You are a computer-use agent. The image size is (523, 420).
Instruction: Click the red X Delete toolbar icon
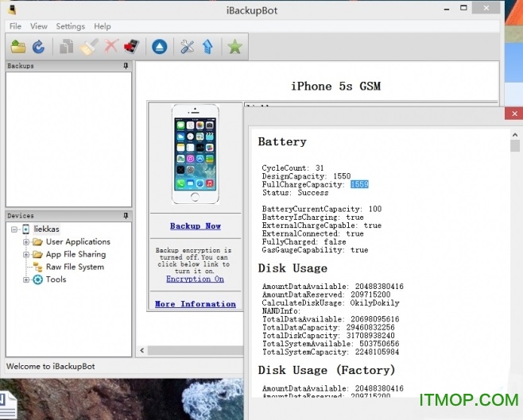pyautogui.click(x=110, y=46)
